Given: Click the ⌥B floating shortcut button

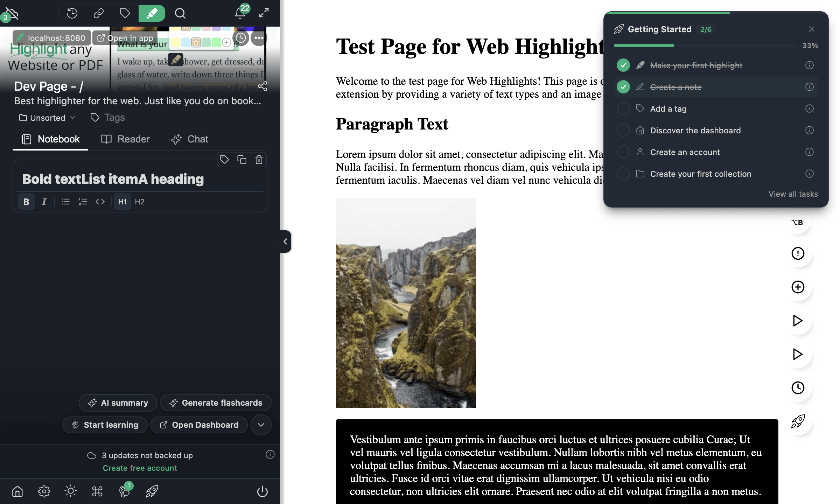Looking at the screenshot, I should pyautogui.click(x=798, y=223).
